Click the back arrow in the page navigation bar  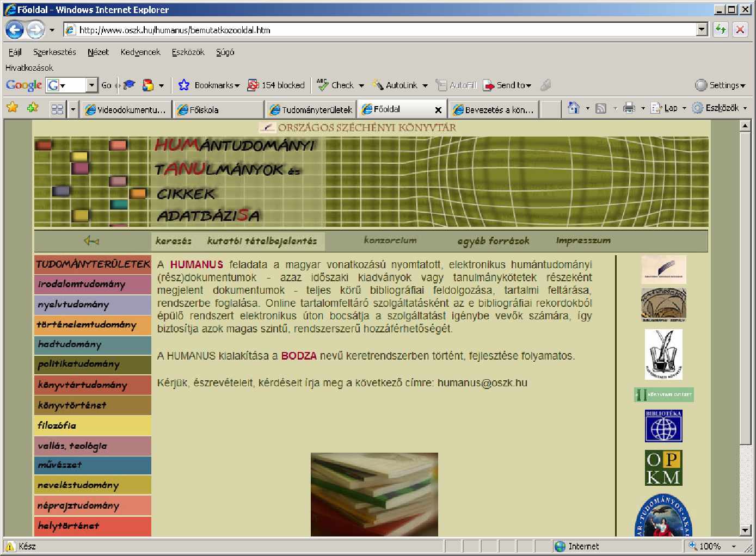pyautogui.click(x=91, y=240)
